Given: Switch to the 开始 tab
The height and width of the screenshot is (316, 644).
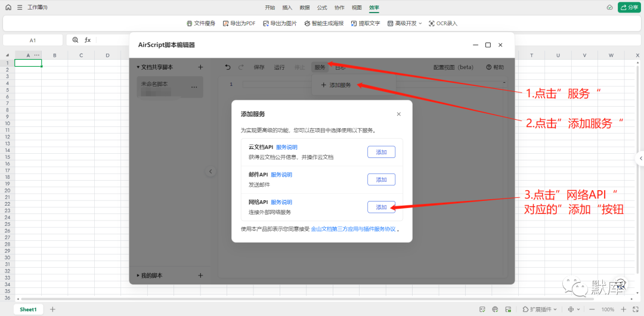Looking at the screenshot, I should click(270, 7).
